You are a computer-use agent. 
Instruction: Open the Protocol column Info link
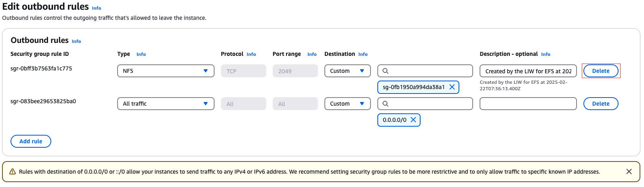(251, 54)
